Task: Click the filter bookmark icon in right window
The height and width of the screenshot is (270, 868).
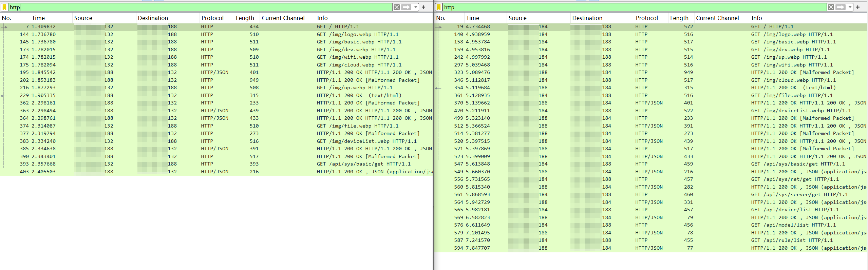Action: 439,7
